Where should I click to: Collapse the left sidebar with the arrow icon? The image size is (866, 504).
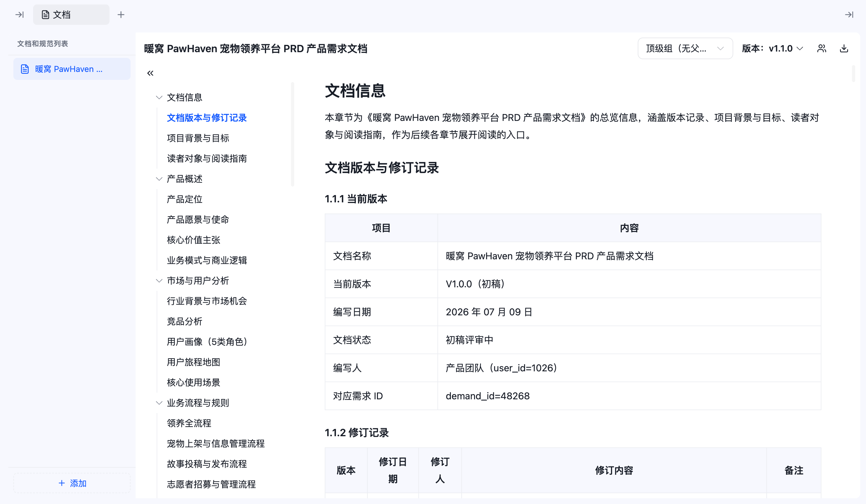pos(20,14)
